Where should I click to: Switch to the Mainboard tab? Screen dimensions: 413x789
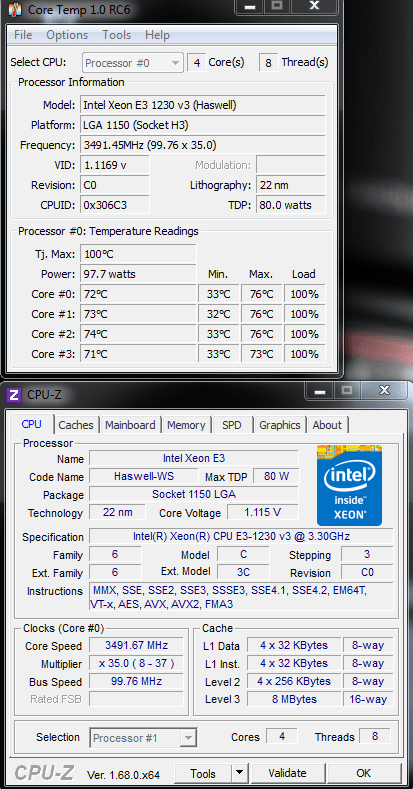pyautogui.click(x=130, y=425)
